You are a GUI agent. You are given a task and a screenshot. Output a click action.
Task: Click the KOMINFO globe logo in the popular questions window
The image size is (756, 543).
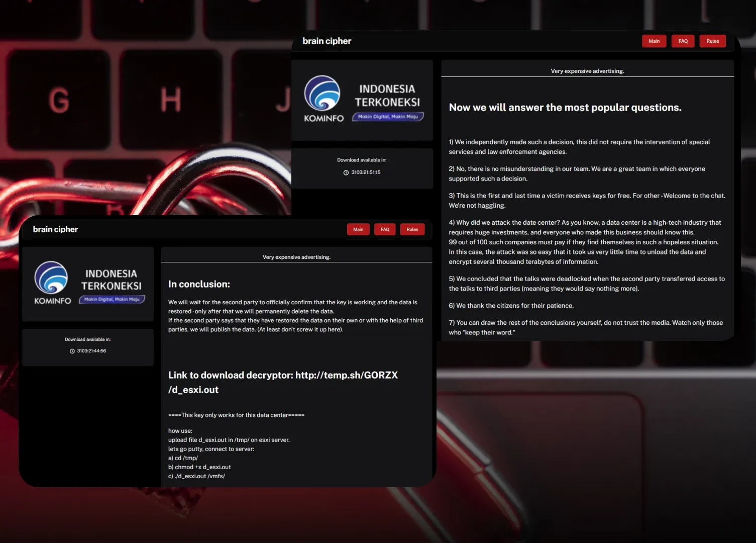point(322,93)
